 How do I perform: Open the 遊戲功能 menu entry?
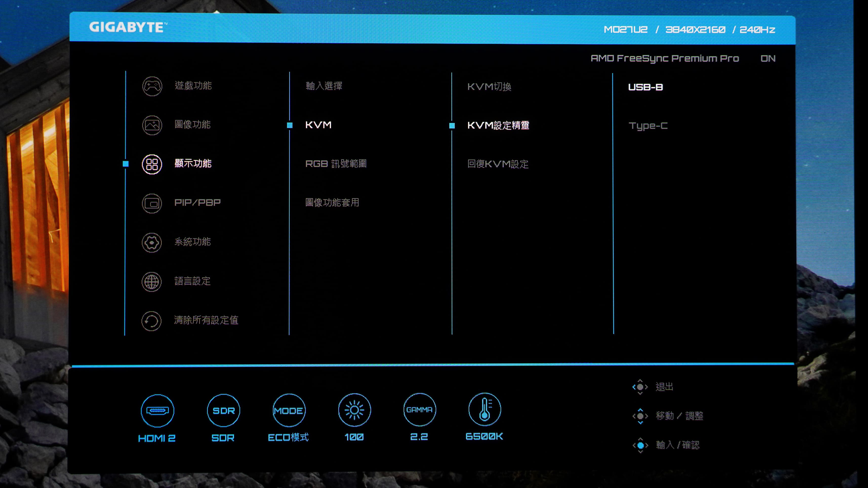coord(193,86)
